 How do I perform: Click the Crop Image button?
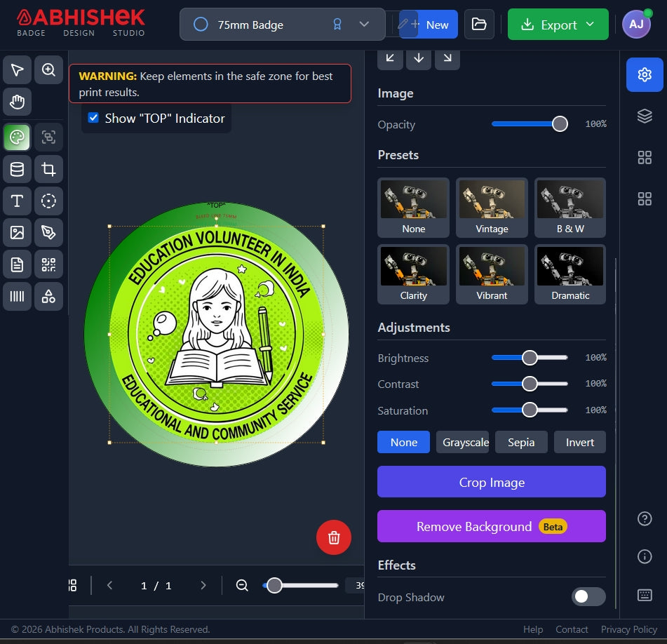pyautogui.click(x=491, y=482)
